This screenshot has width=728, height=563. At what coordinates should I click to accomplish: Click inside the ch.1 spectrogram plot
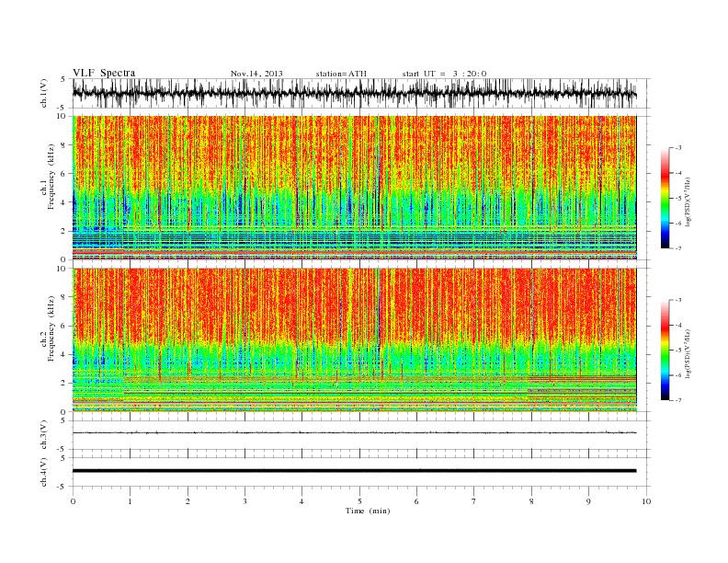point(354,188)
